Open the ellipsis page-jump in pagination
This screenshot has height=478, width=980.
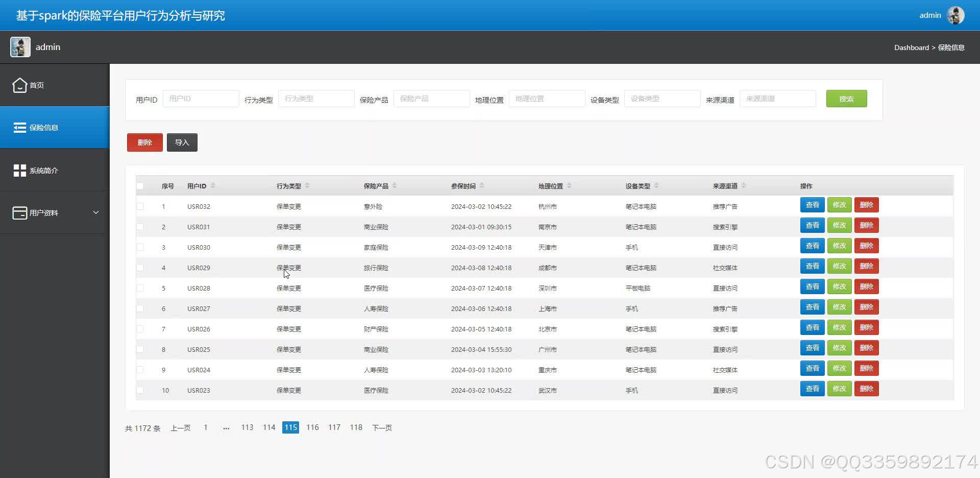tap(226, 428)
